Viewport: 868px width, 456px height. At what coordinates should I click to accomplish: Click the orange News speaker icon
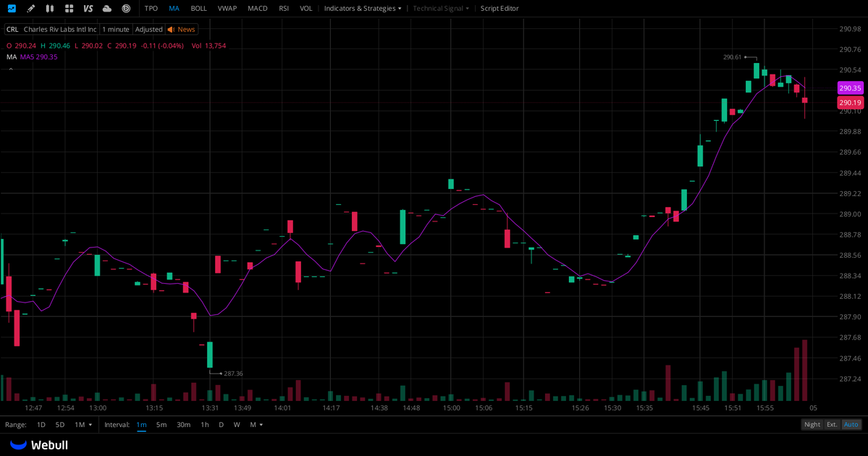171,30
